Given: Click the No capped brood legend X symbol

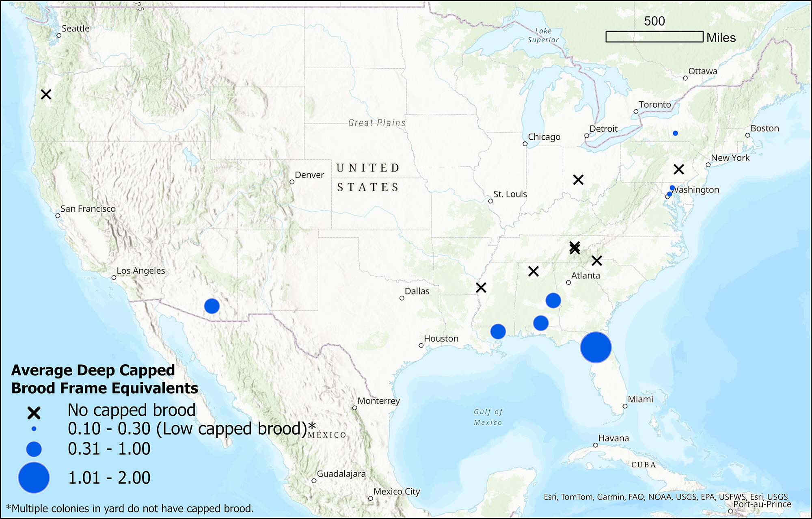Looking at the screenshot, I should pos(34,413).
